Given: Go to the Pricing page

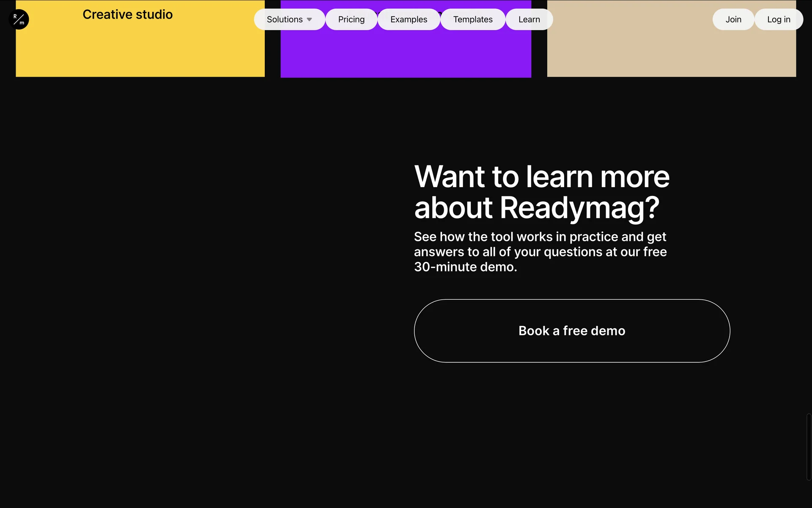Looking at the screenshot, I should [351, 19].
